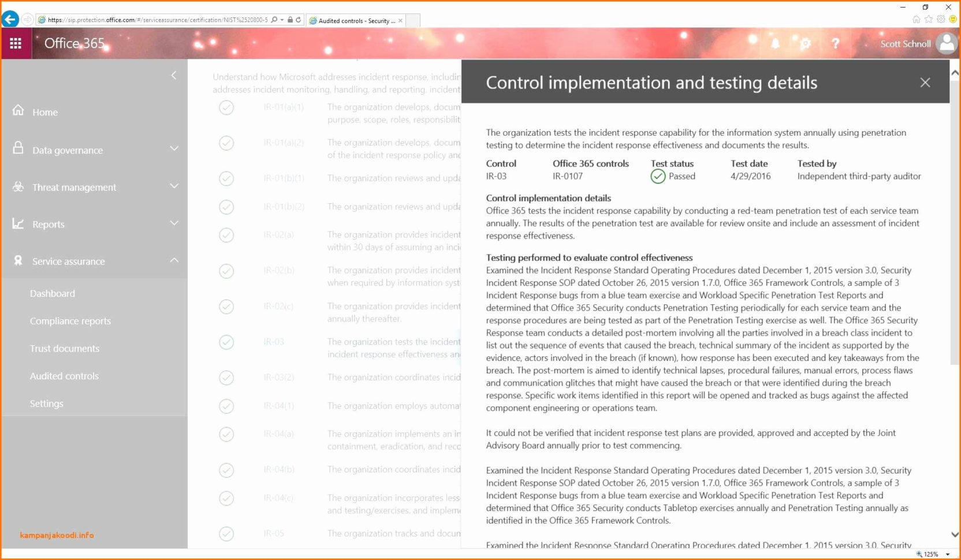The image size is (961, 560).
Task: Close the Audited controls browser tab
Action: click(x=400, y=21)
